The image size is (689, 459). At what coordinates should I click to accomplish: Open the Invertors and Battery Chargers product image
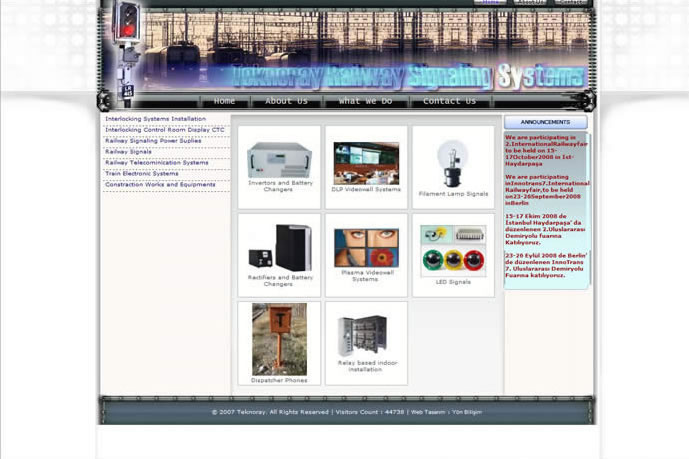tap(279, 160)
